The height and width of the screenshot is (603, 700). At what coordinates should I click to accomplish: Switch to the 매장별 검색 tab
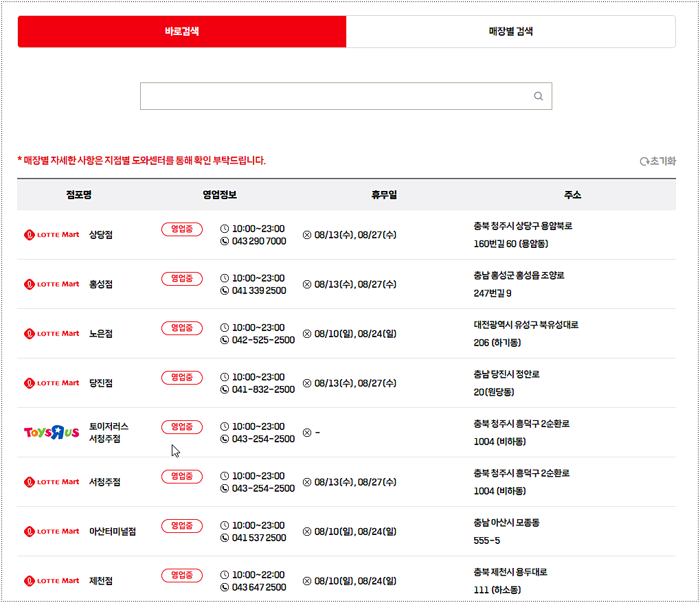click(510, 32)
